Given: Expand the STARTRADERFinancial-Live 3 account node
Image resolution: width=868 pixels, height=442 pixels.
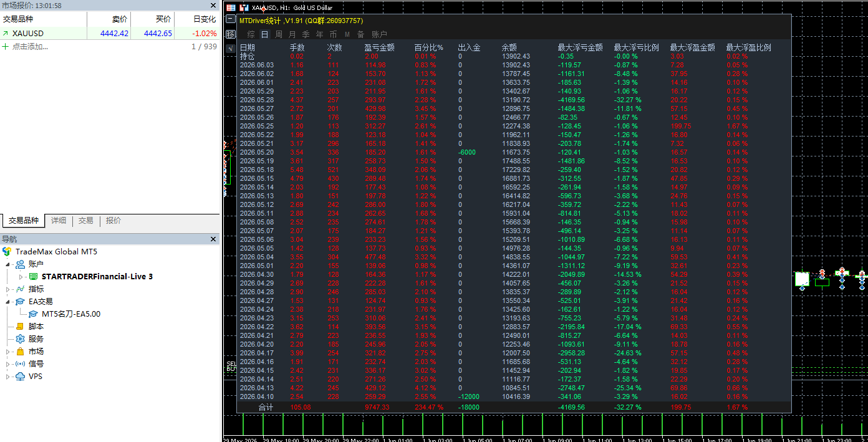Looking at the screenshot, I should tap(21, 277).
